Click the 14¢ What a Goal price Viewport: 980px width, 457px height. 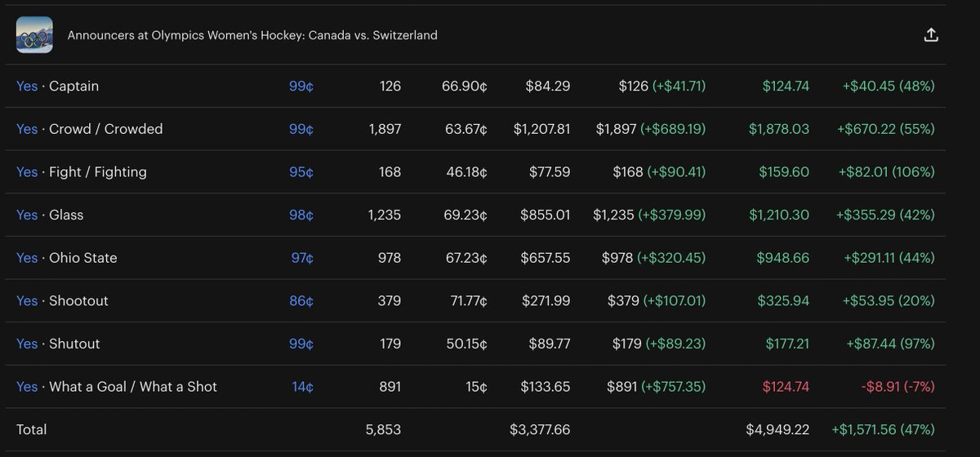tap(302, 387)
